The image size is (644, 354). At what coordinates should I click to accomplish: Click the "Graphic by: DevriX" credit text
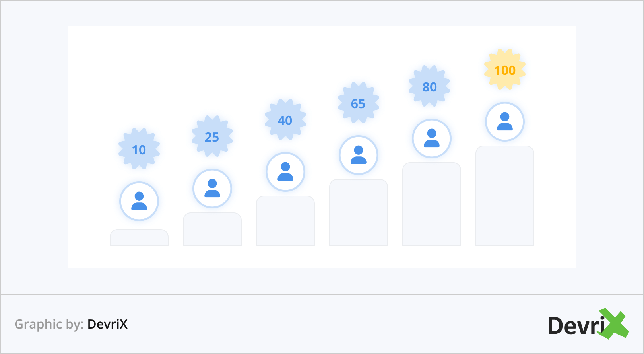click(x=71, y=324)
